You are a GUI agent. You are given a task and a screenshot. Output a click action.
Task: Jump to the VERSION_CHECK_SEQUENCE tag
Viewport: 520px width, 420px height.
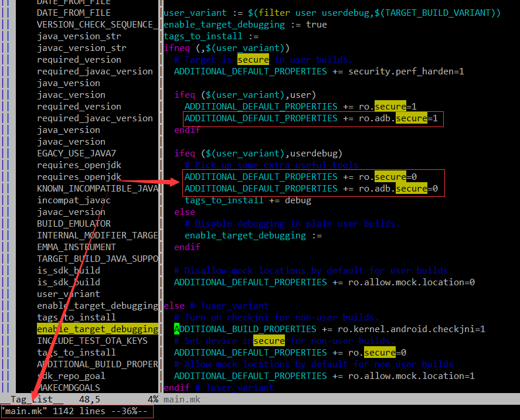97,24
